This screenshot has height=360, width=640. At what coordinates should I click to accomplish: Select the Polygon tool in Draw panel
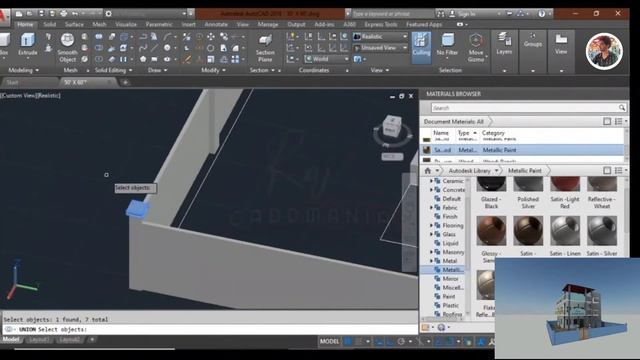click(x=143, y=59)
